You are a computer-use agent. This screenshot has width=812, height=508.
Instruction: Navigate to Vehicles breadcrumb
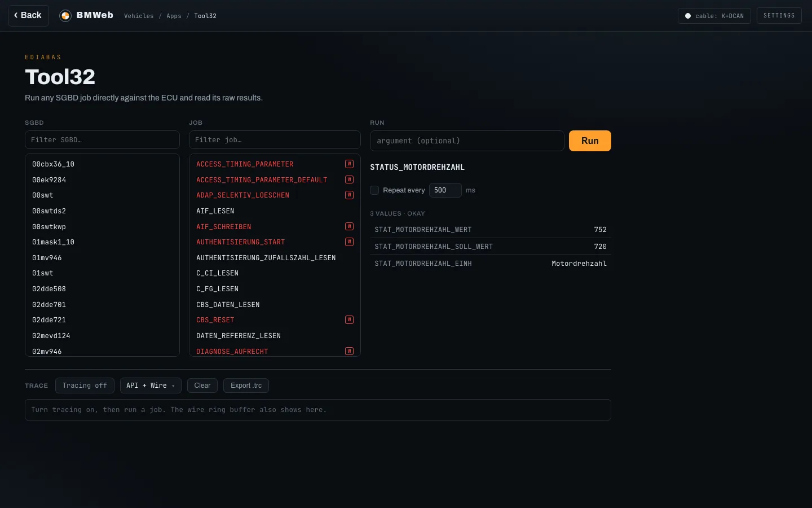(x=139, y=16)
